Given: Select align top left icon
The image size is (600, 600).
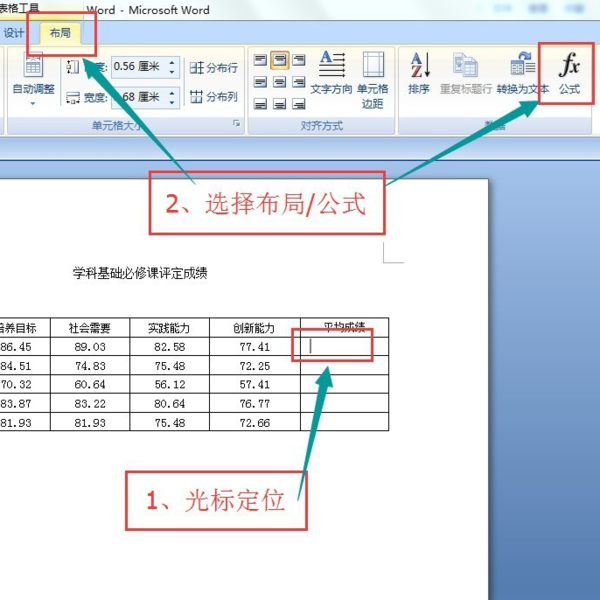Looking at the screenshot, I should [x=260, y=60].
